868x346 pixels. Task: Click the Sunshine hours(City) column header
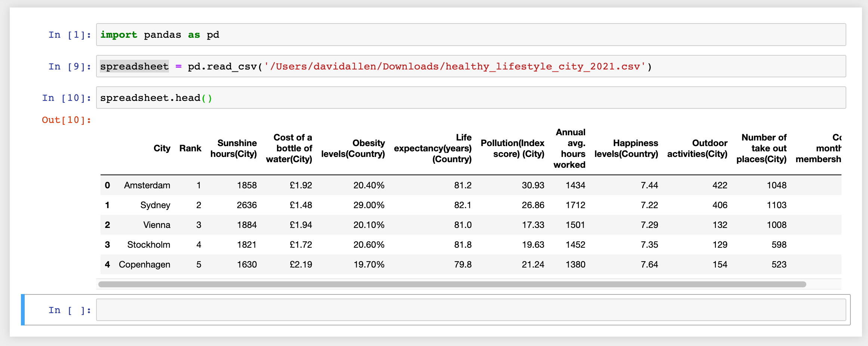[x=234, y=148]
